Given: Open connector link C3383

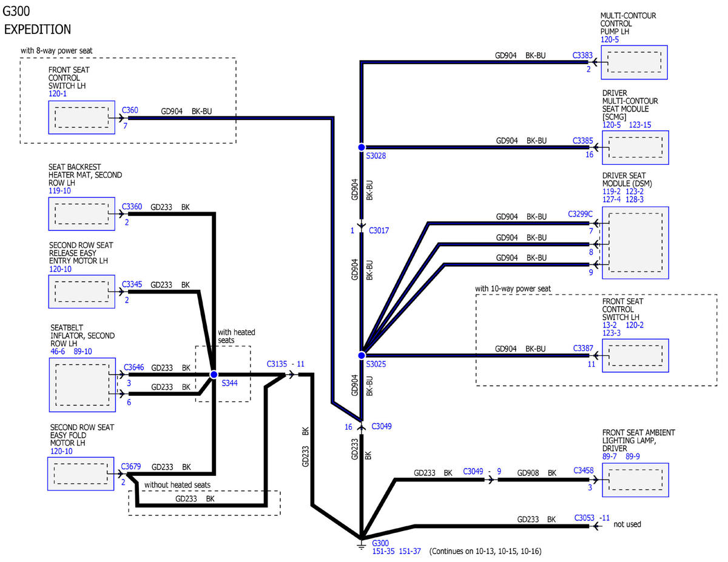Looking at the screenshot, I should pos(583,55).
